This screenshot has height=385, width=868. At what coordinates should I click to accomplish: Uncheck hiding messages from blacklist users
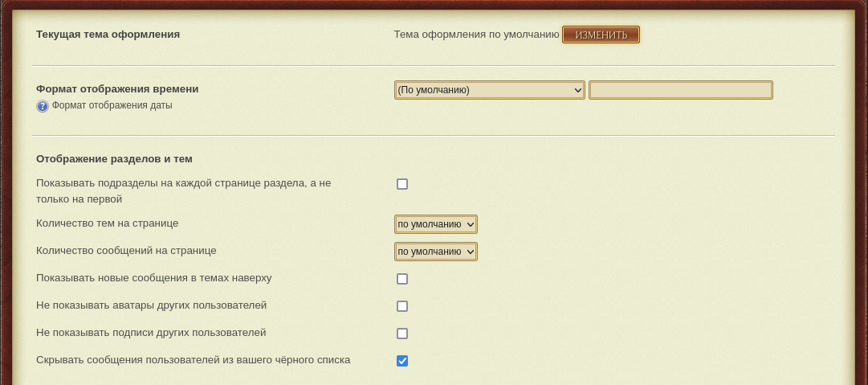click(402, 361)
